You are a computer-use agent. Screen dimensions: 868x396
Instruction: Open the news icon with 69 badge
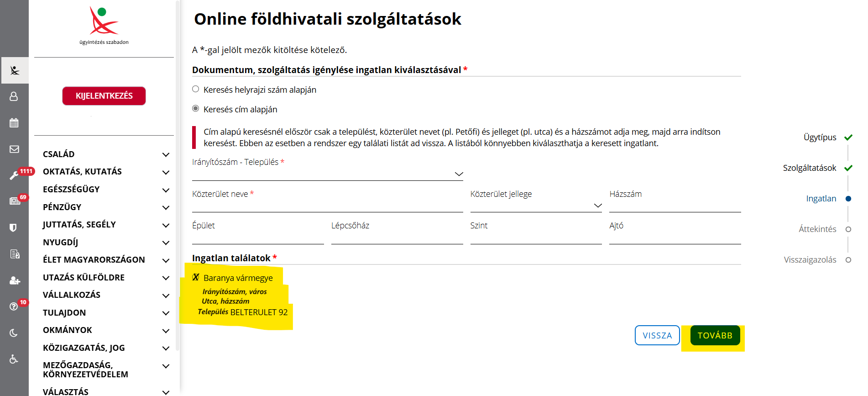[15, 201]
